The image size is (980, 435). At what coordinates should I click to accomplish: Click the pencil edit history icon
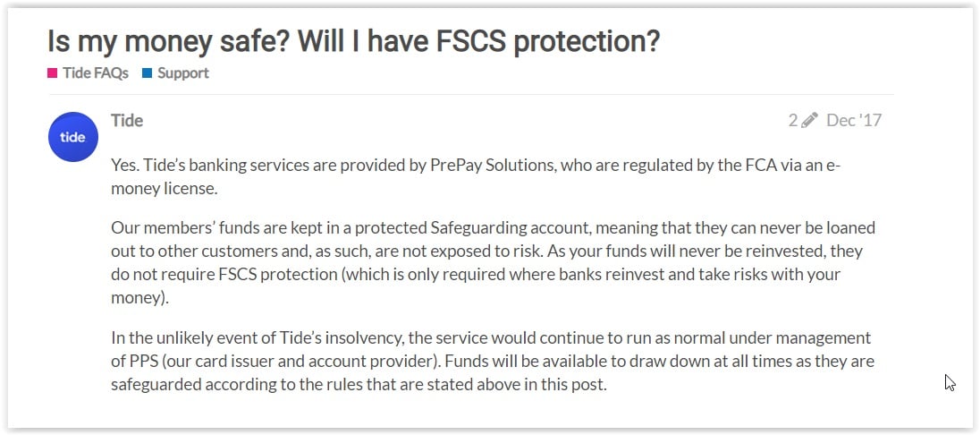[x=809, y=120]
